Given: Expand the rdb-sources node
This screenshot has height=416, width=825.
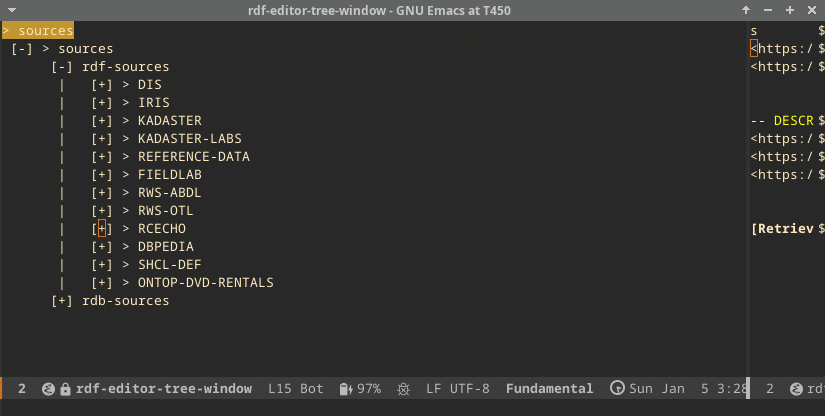Looking at the screenshot, I should [61, 301].
